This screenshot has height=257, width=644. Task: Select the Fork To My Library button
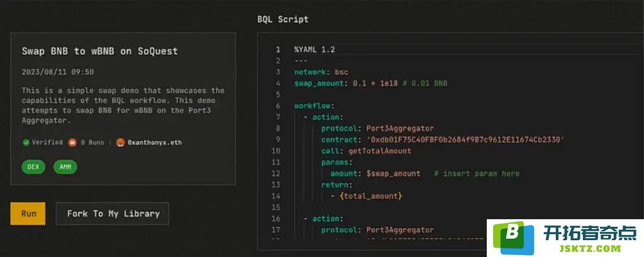click(x=113, y=214)
